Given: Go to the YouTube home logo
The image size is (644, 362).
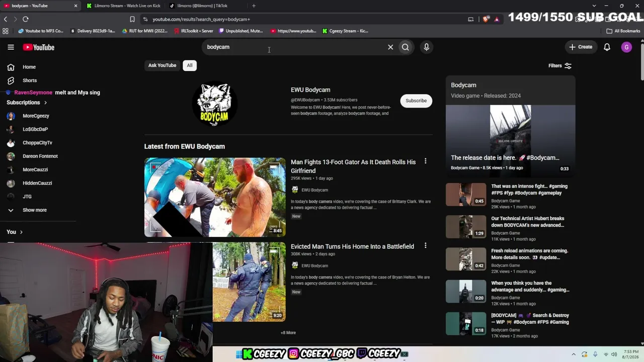Looking at the screenshot, I should click(x=38, y=47).
